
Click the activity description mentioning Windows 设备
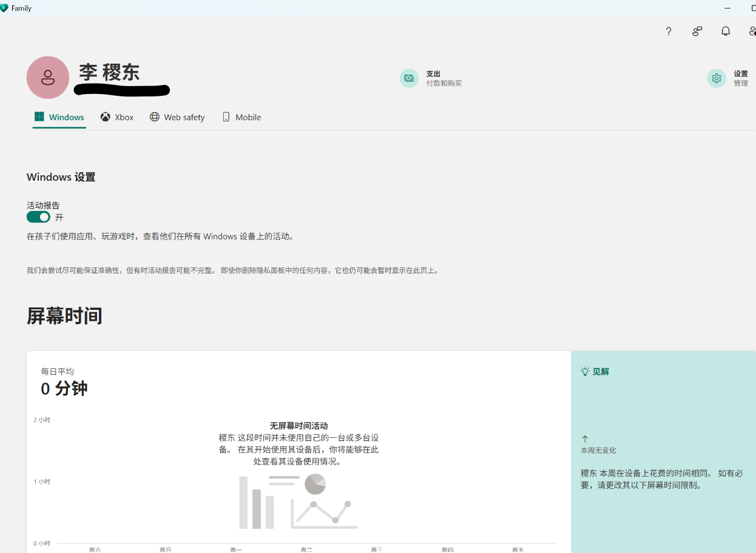click(161, 236)
